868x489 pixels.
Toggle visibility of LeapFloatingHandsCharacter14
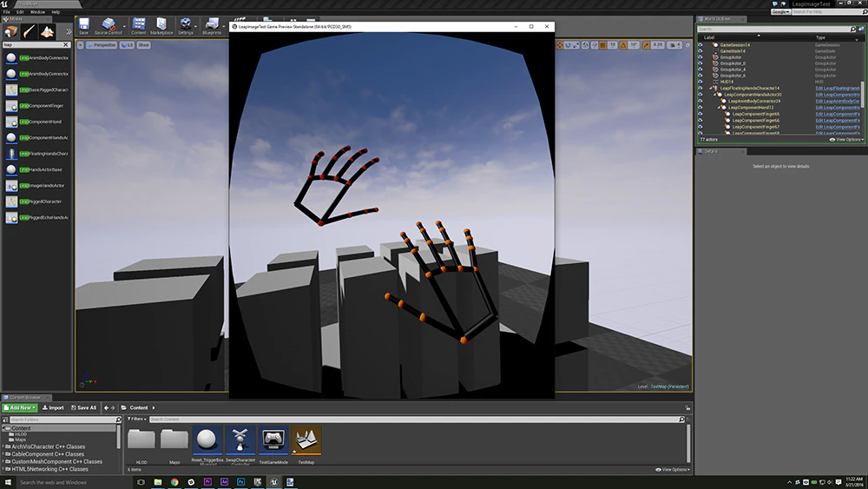[x=700, y=88]
